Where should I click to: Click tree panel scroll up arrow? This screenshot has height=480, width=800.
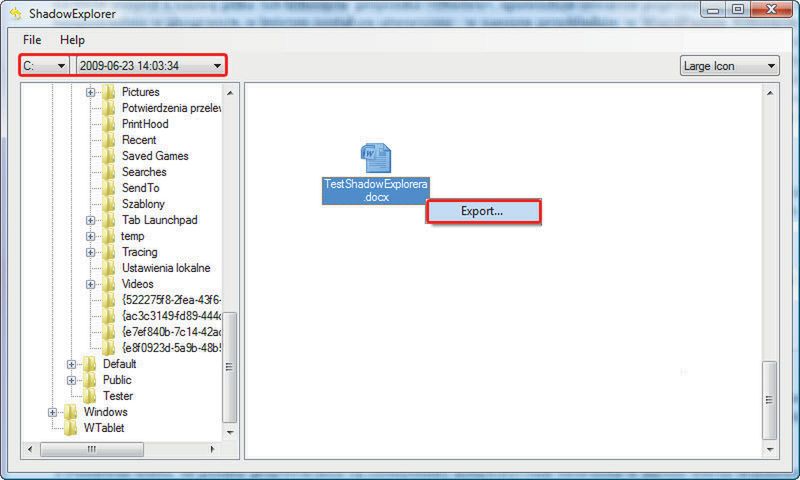pyautogui.click(x=230, y=93)
